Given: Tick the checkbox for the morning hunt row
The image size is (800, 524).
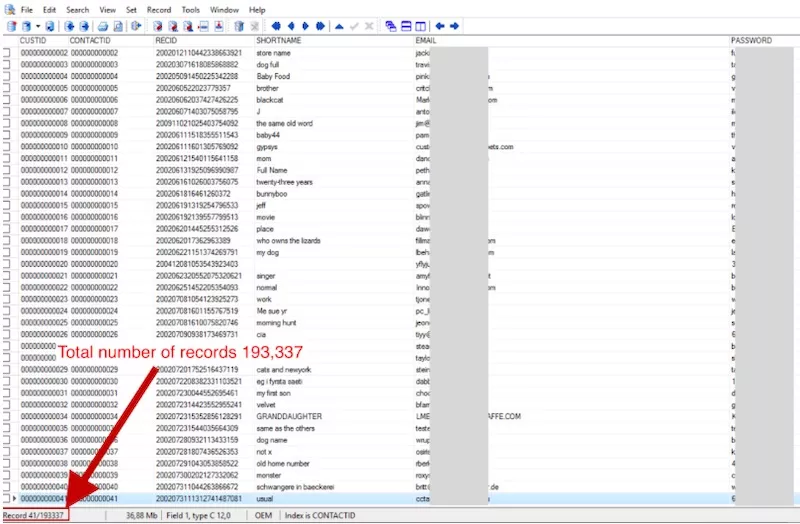Looking at the screenshot, I should pos(7,322).
